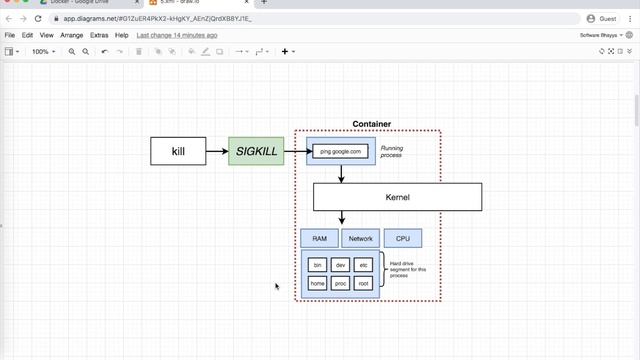Toggle dark mode/appearance icon

tap(602, 51)
